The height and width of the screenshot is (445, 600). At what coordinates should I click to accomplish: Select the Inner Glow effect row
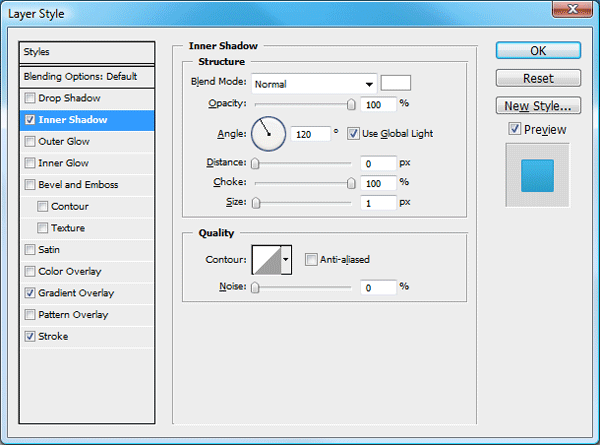click(x=87, y=163)
